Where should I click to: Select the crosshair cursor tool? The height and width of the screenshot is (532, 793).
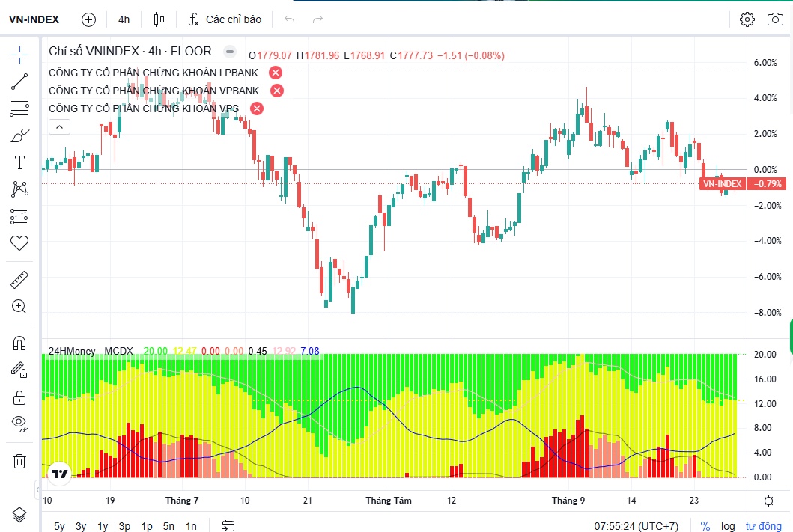click(x=19, y=55)
